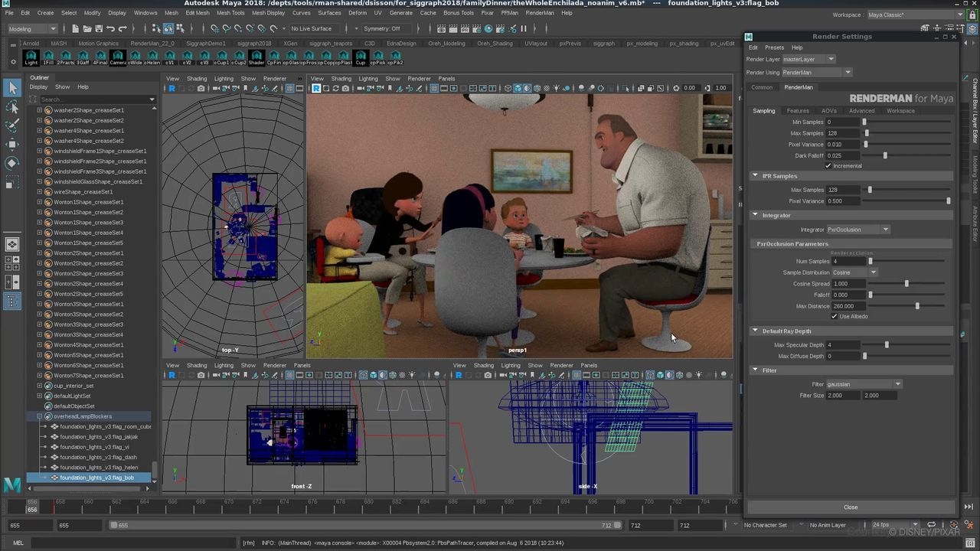Screen dimensions: 980x551
Task: Collapse the overheadLampBlockers outliner group
Action: (39, 416)
